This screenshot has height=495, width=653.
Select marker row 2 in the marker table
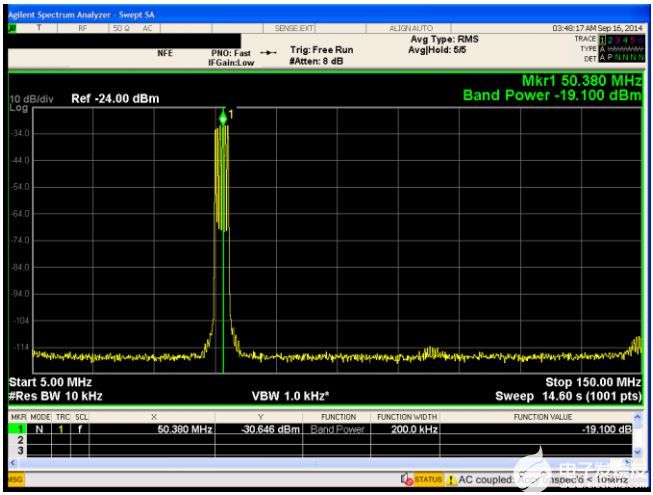coord(20,439)
